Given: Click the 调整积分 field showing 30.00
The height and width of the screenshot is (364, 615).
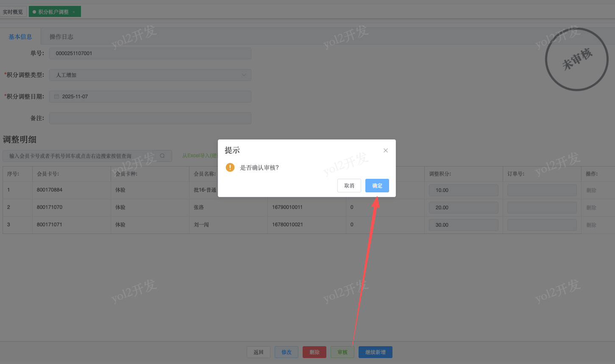Looking at the screenshot, I should pos(464,225).
